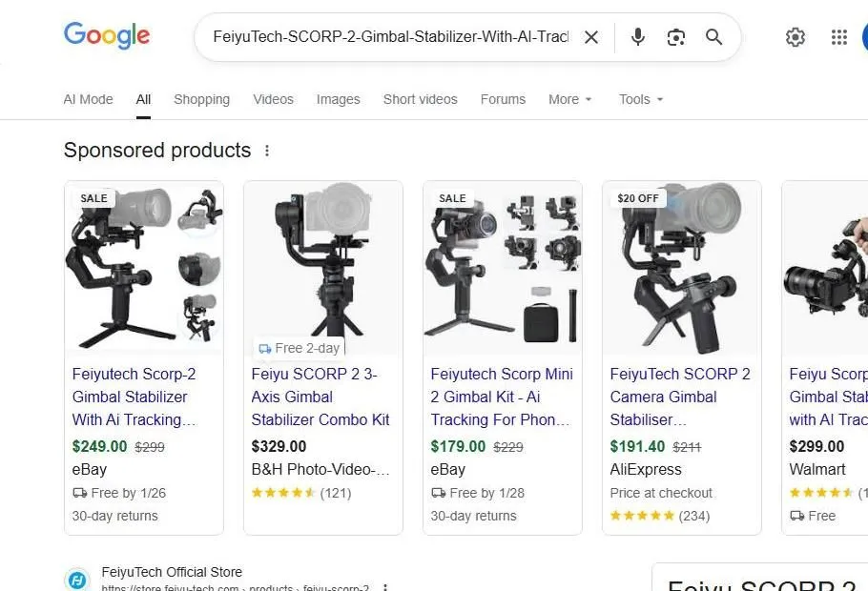
Task: Click the $249.00 price
Action: click(x=99, y=446)
